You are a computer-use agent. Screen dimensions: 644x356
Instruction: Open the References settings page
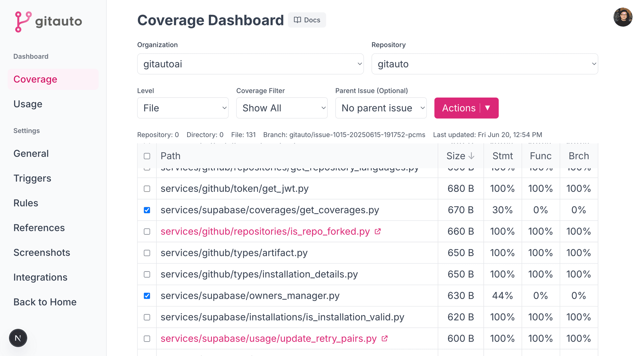tap(39, 228)
